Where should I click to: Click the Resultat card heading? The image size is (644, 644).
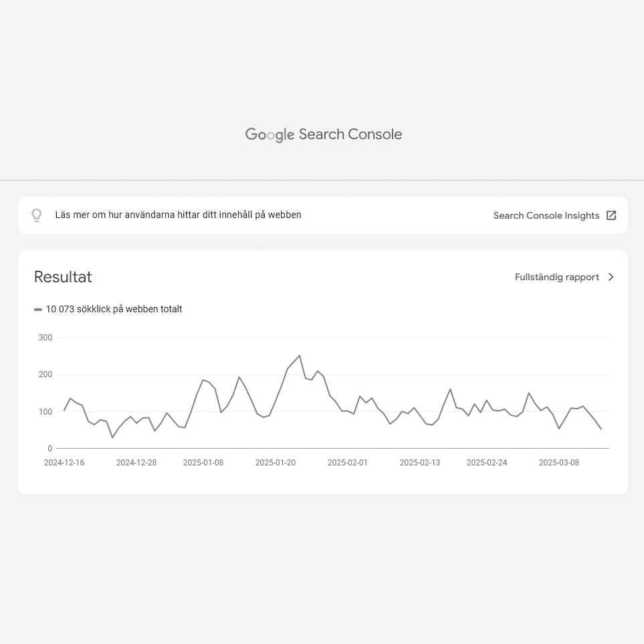point(63,277)
